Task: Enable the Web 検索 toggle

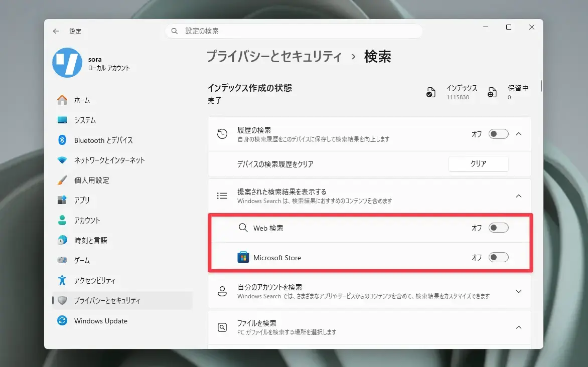Action: [x=498, y=228]
